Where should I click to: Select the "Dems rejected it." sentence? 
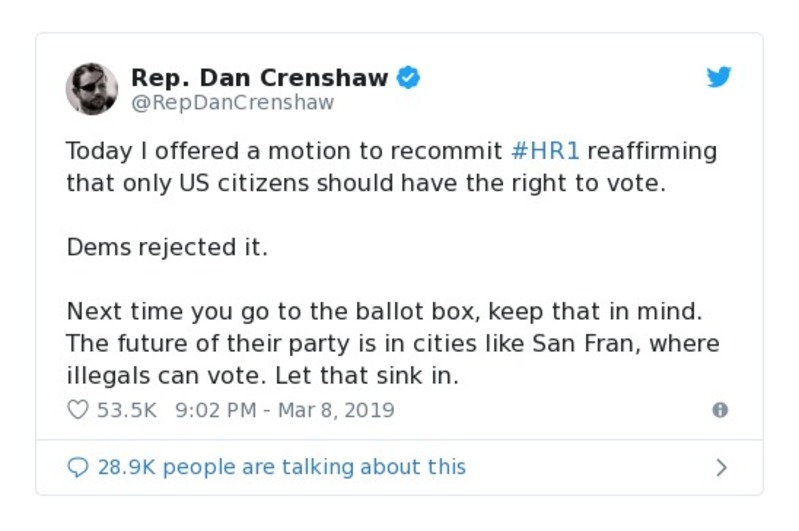pos(167,248)
